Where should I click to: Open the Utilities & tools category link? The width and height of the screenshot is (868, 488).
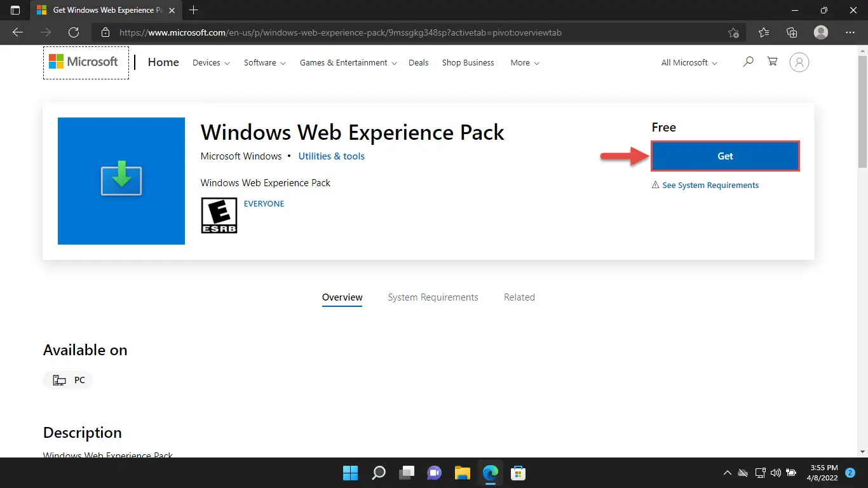[x=332, y=156]
